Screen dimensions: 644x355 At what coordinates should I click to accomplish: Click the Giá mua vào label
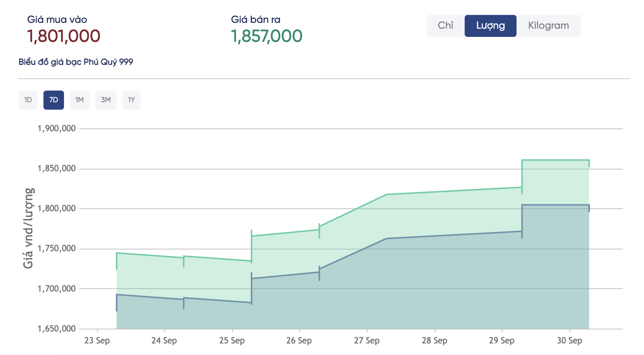click(x=57, y=20)
